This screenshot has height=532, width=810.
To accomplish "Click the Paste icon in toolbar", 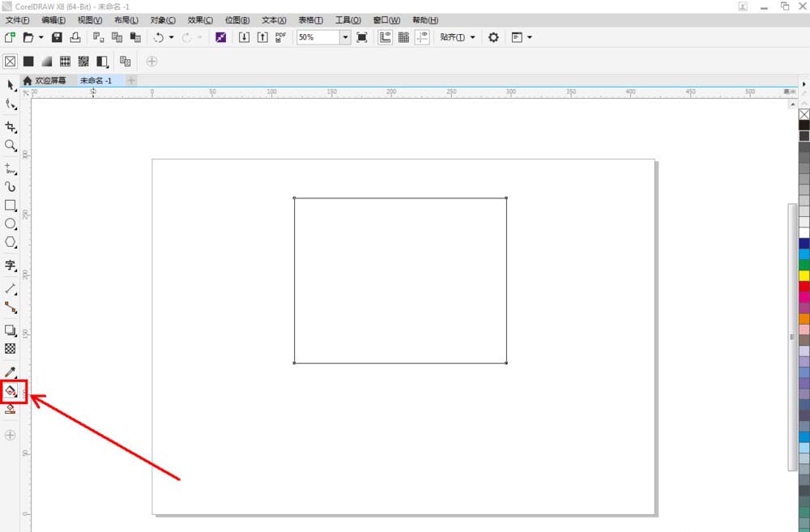I will coord(135,37).
